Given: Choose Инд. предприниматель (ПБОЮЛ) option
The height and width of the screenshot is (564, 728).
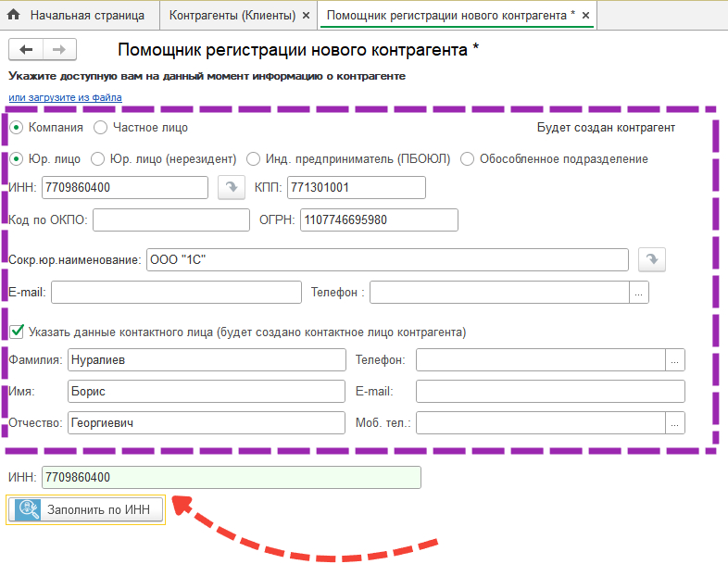Looking at the screenshot, I should (x=253, y=158).
